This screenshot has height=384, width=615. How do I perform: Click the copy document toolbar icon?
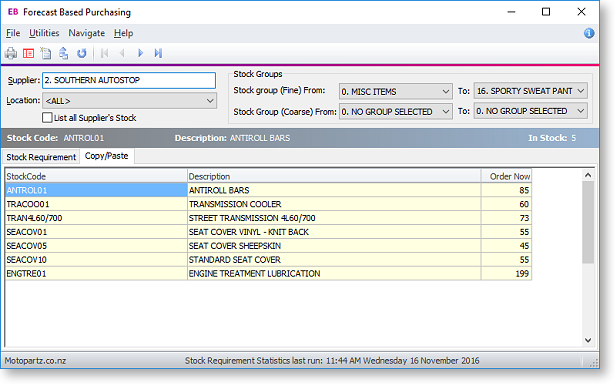click(46, 53)
